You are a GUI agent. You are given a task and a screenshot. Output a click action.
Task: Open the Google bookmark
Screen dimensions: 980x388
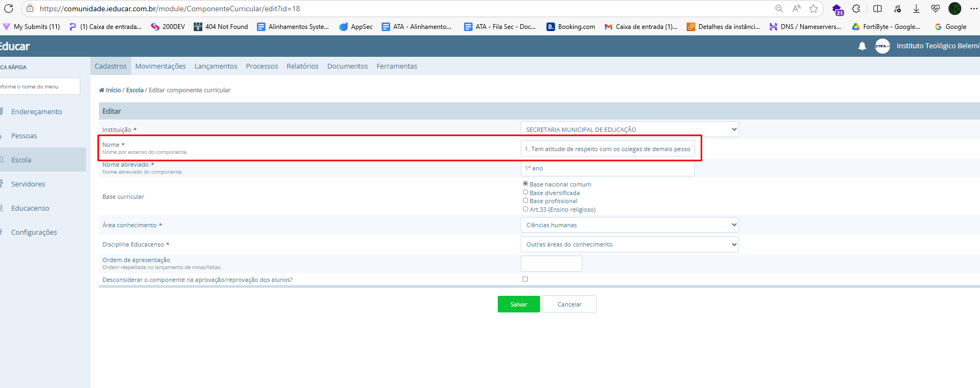(950, 27)
